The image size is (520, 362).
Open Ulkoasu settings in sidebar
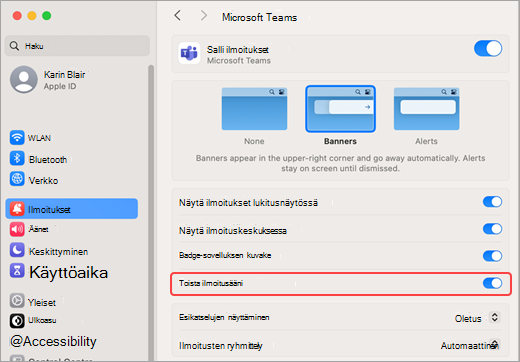pos(72,321)
